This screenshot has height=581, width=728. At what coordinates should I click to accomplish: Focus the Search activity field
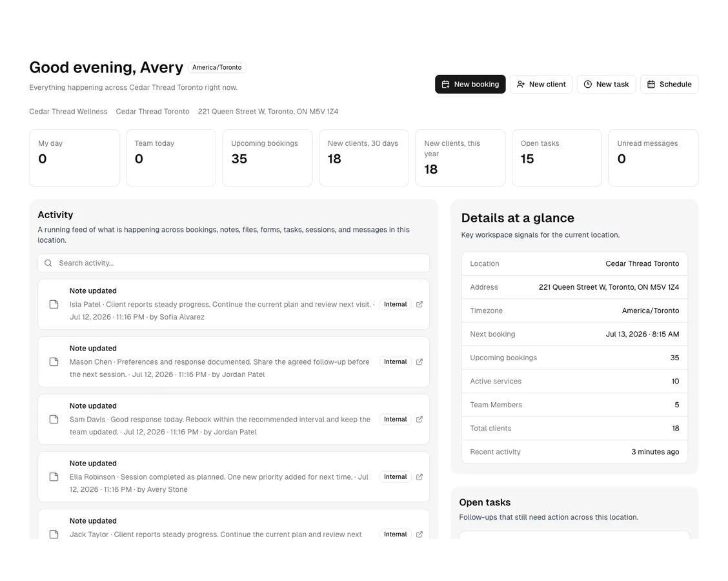click(234, 263)
